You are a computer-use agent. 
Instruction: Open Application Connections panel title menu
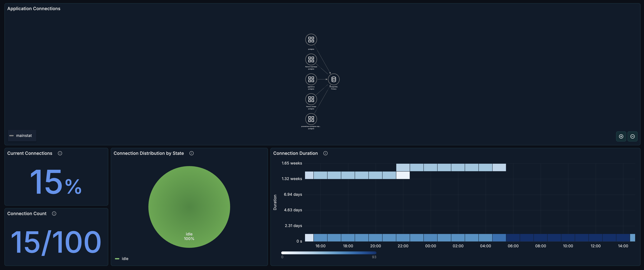pyautogui.click(x=34, y=9)
